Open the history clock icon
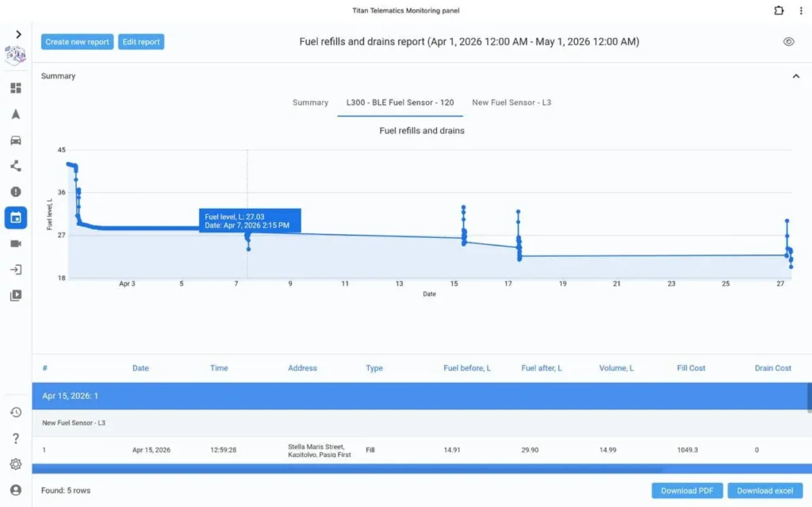The image size is (812, 507). (x=16, y=412)
